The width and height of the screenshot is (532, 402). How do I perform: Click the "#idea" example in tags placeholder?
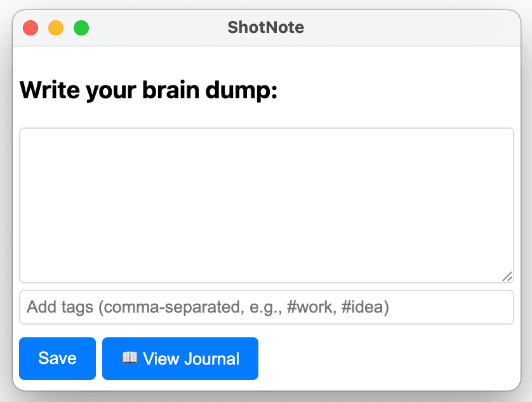pos(362,308)
